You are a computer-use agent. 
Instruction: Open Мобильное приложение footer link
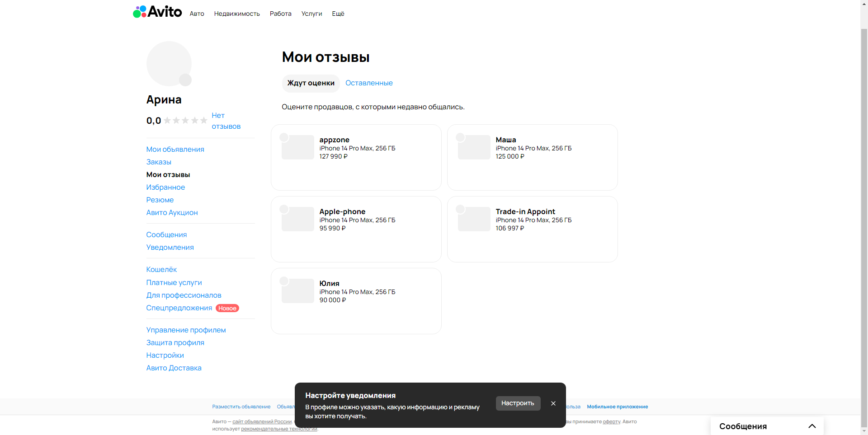pyautogui.click(x=617, y=407)
